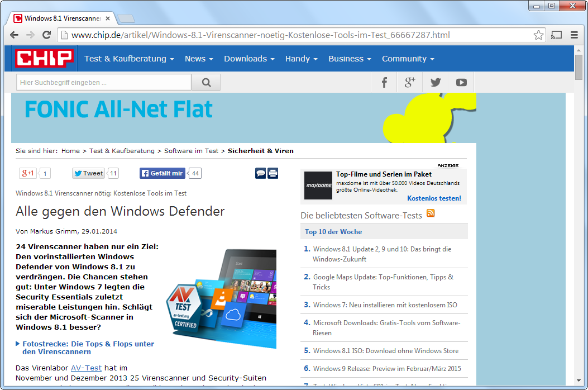The width and height of the screenshot is (588, 390).
Task: Open CHIP's Facebook page icon
Action: [x=384, y=83]
